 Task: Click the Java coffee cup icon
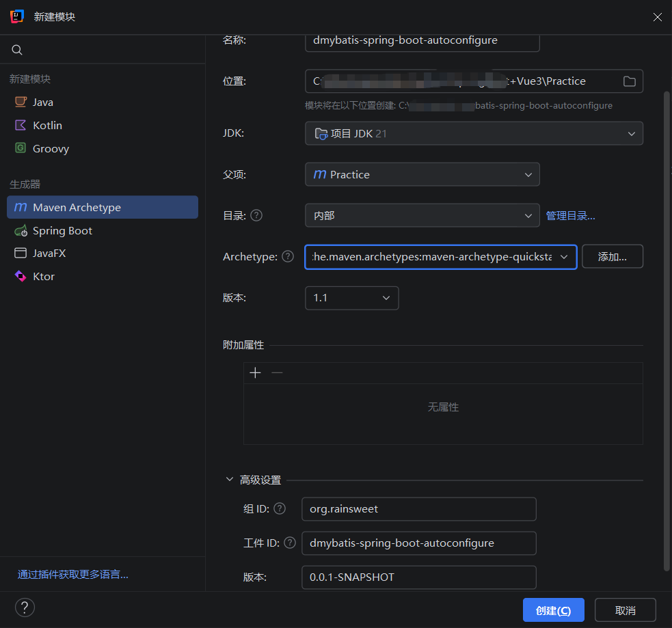click(x=21, y=102)
